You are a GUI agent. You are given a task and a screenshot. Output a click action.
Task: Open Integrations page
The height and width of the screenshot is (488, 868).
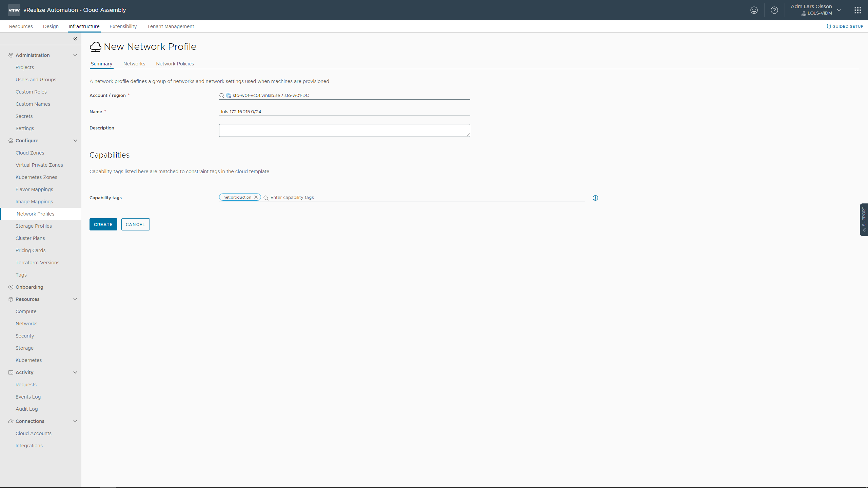point(29,446)
